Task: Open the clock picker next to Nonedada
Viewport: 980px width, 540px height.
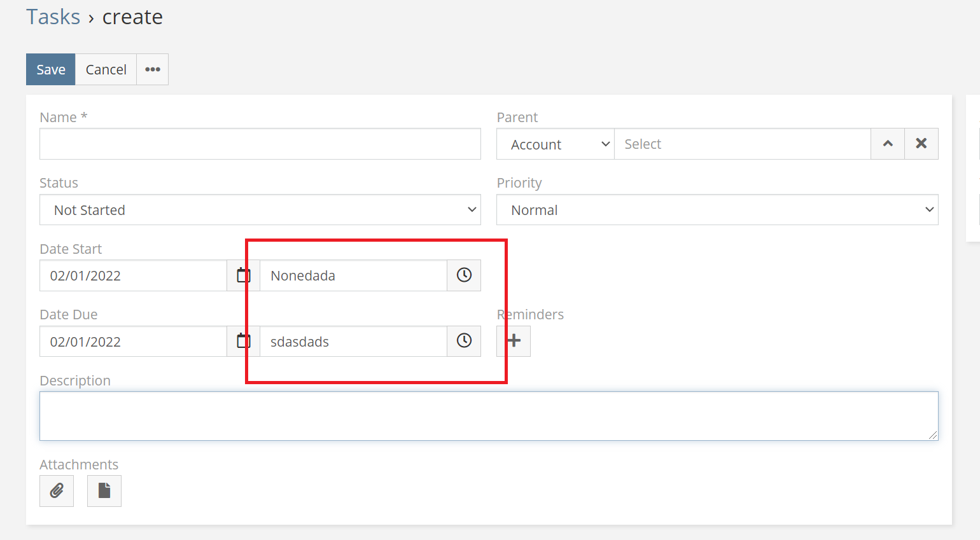Action: click(463, 275)
